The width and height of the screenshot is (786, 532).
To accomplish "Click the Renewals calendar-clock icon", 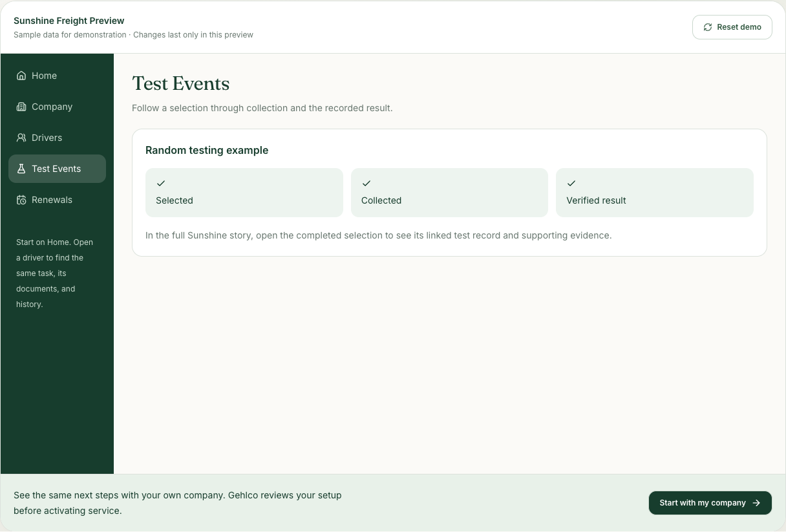I will click(21, 200).
